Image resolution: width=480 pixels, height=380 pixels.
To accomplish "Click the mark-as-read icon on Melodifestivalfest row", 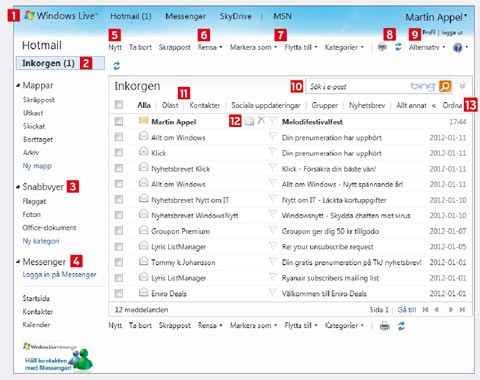I will [249, 121].
